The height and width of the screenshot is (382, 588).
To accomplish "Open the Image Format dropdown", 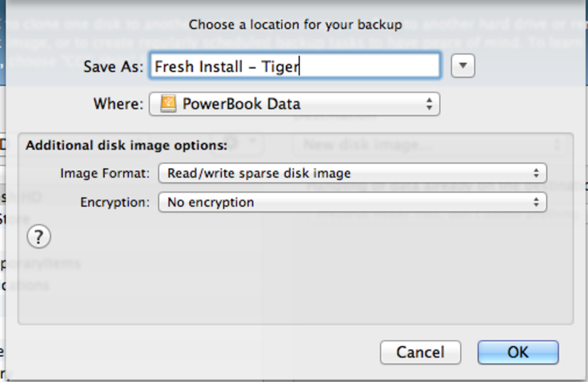I will [x=352, y=174].
